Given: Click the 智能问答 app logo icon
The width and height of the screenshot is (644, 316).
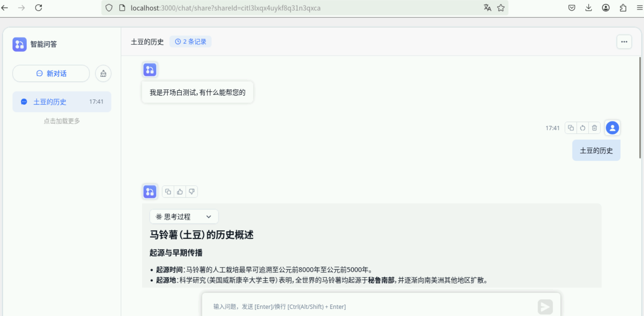Looking at the screenshot, I should point(19,44).
